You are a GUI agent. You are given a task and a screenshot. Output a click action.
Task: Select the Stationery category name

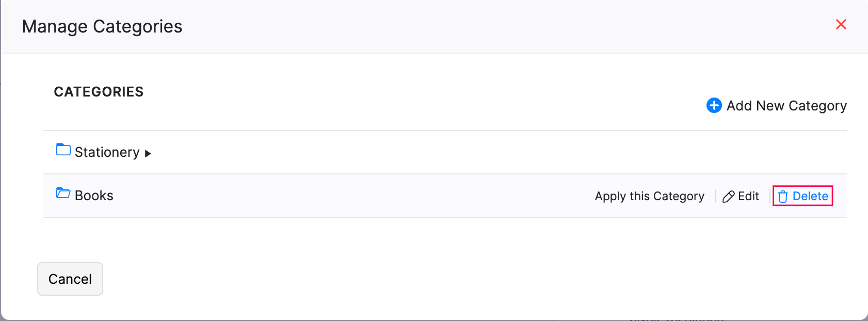[x=107, y=152]
